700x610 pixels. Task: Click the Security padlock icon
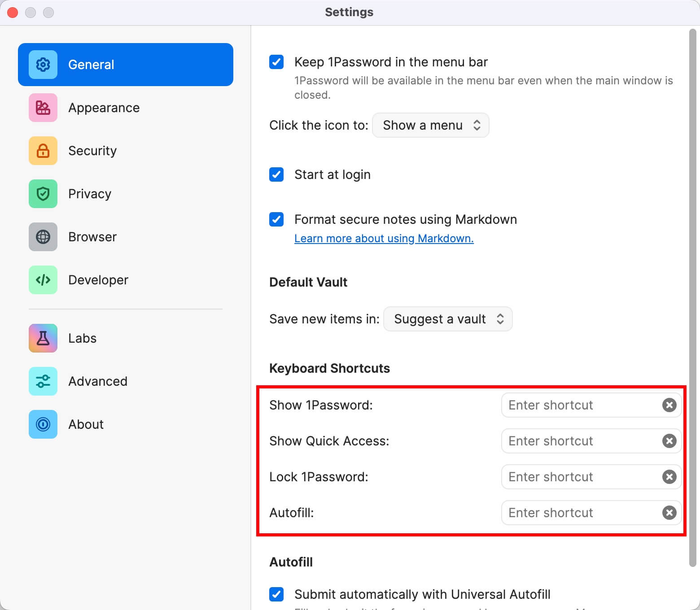click(43, 151)
